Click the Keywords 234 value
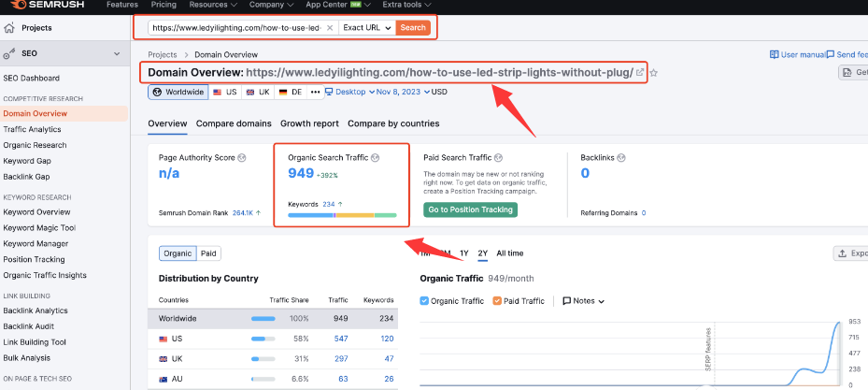Viewport: 868px width, 390px height. 329,204
